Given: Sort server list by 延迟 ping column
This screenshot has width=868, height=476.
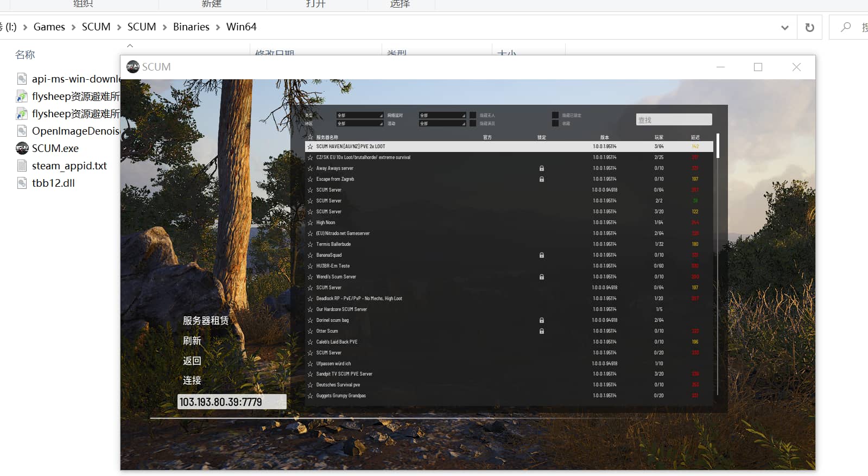Looking at the screenshot, I should point(695,137).
